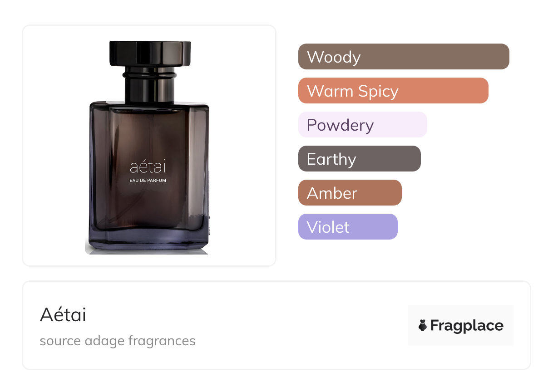This screenshot has height=392, width=553.
Task: Click the Powdery text label
Action: 340,125
